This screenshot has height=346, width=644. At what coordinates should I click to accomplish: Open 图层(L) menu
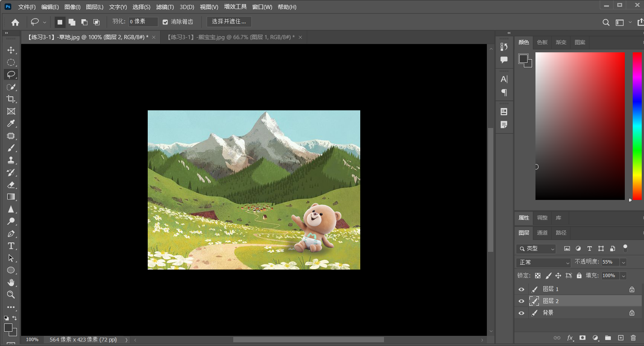[x=95, y=7]
